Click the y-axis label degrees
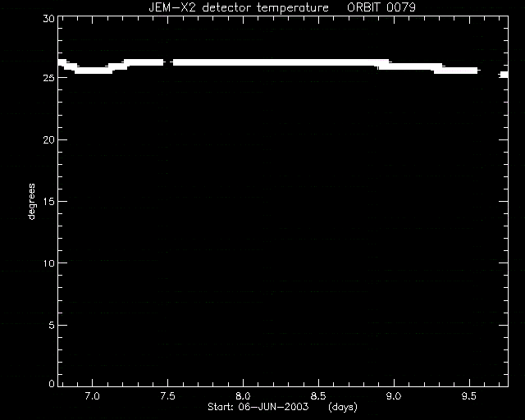Image resolution: width=525 pixels, height=420 pixels. (x=31, y=201)
